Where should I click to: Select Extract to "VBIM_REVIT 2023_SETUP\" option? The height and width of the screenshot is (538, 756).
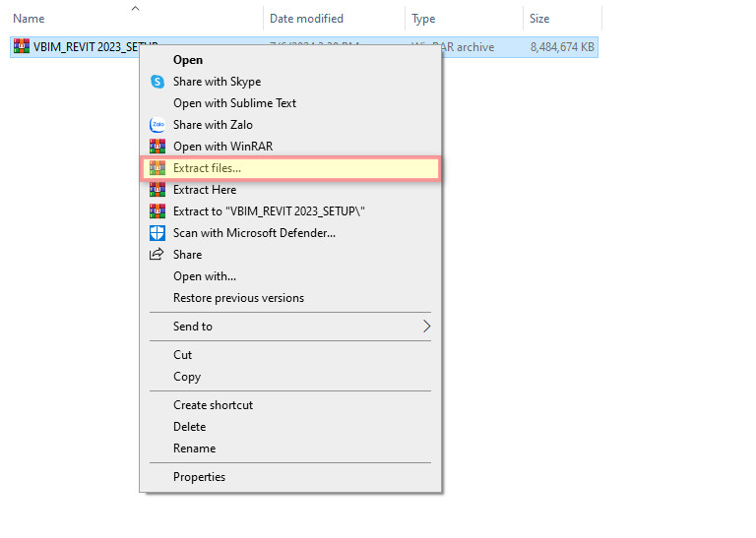coord(270,211)
